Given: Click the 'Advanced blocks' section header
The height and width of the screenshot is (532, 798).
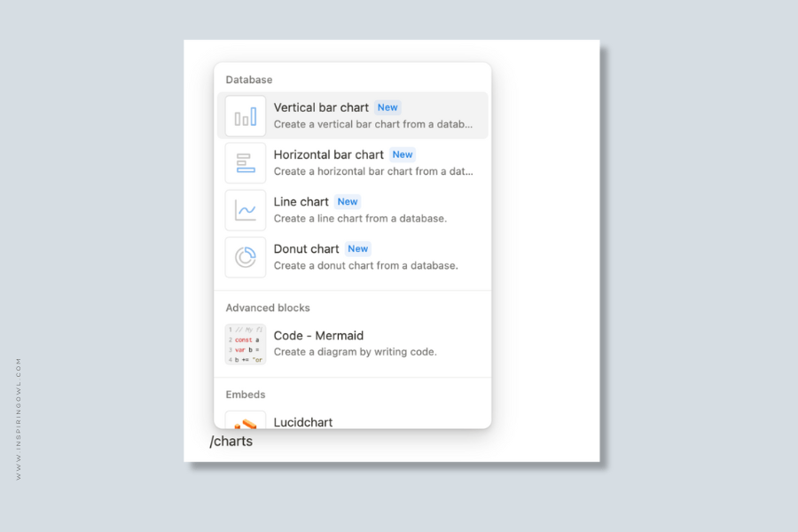Looking at the screenshot, I should (268, 308).
